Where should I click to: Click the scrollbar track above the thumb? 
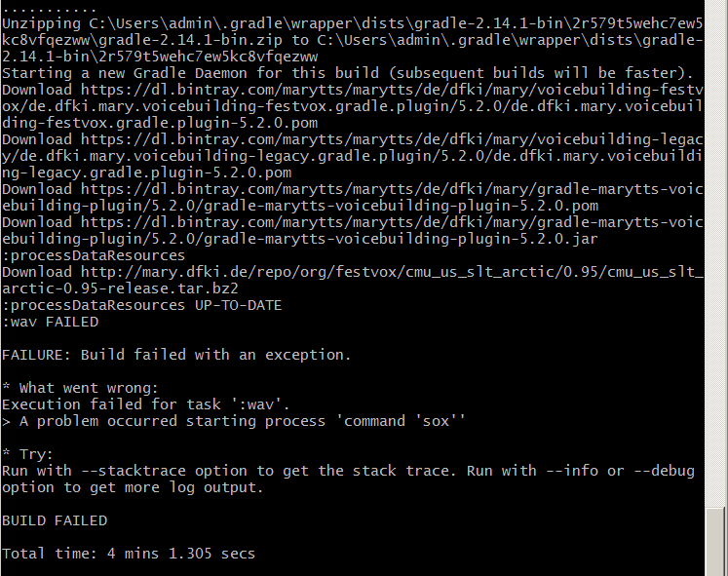pyautogui.click(x=715, y=253)
